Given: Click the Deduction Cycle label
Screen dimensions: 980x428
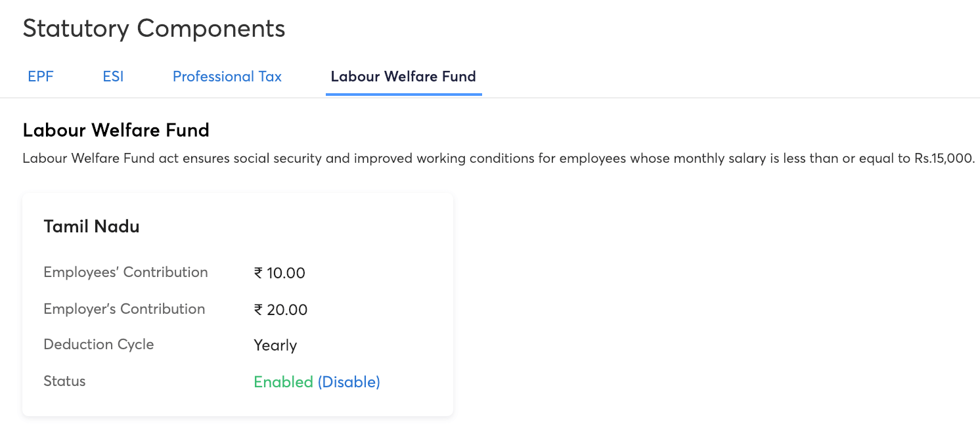Looking at the screenshot, I should tap(99, 345).
